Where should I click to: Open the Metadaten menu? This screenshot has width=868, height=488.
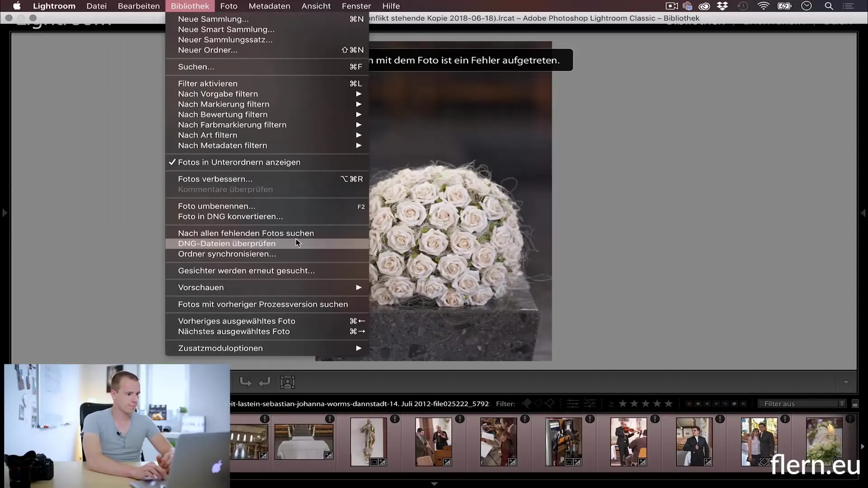coord(269,6)
